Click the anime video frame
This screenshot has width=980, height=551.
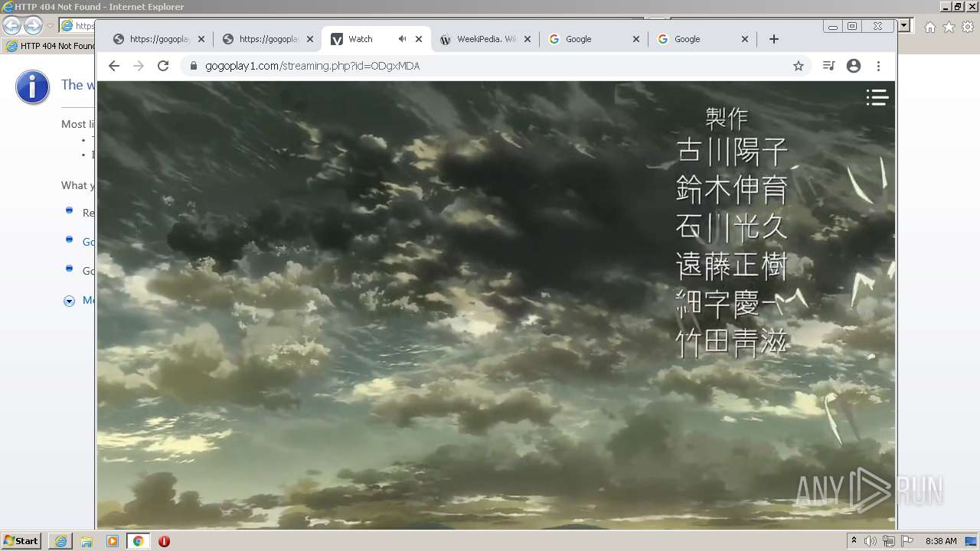(496, 305)
